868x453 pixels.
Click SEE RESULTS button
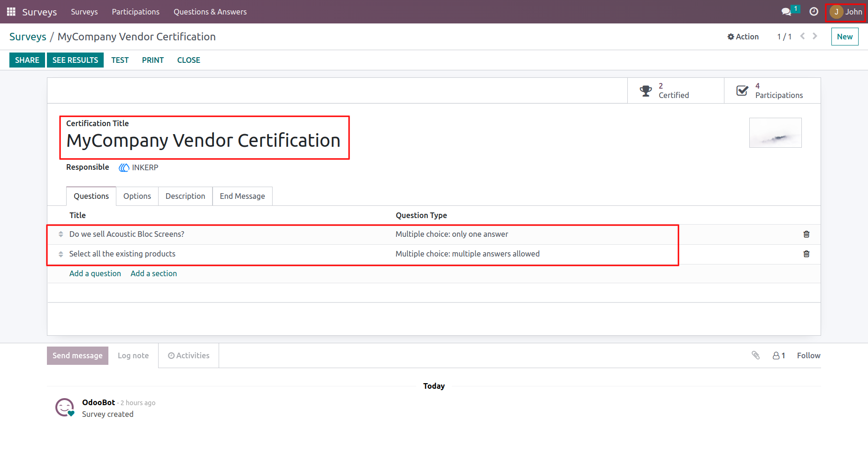point(75,60)
